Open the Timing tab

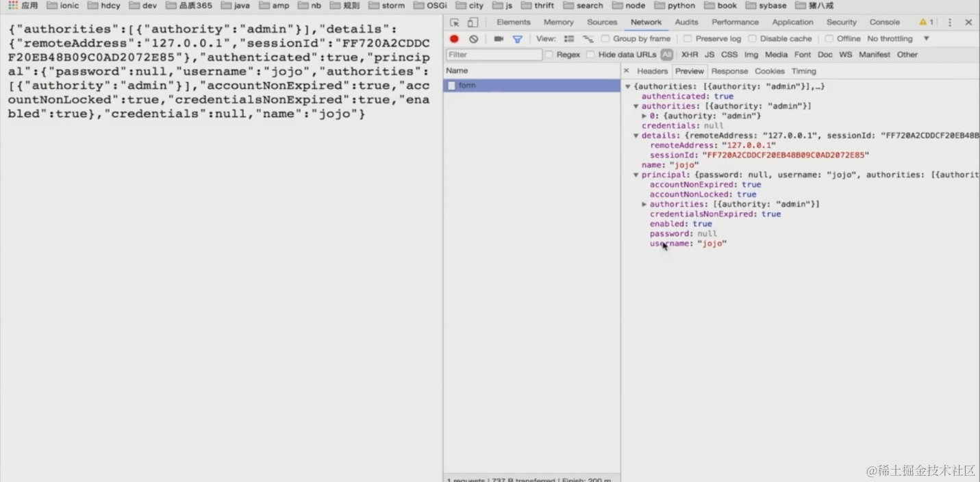804,71
